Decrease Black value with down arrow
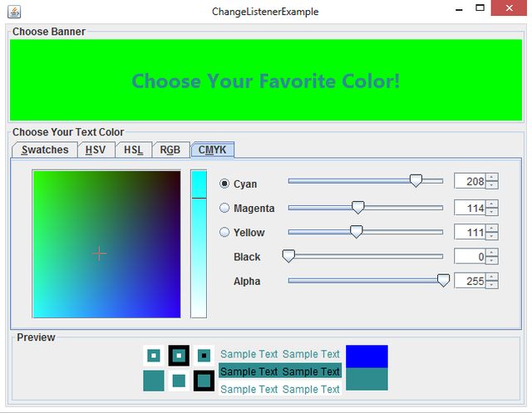Viewport: 532px width, 413px height. tap(491, 260)
